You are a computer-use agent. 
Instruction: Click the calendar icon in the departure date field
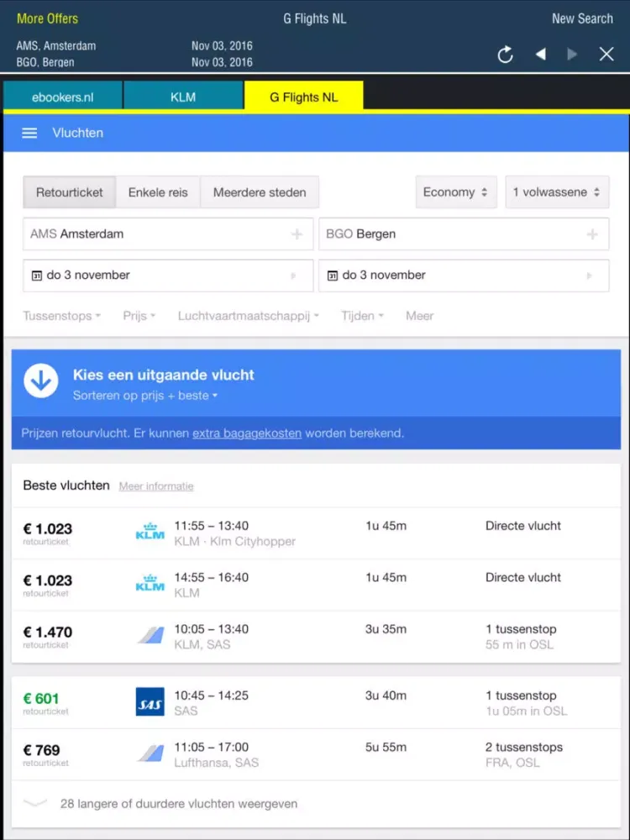(36, 276)
